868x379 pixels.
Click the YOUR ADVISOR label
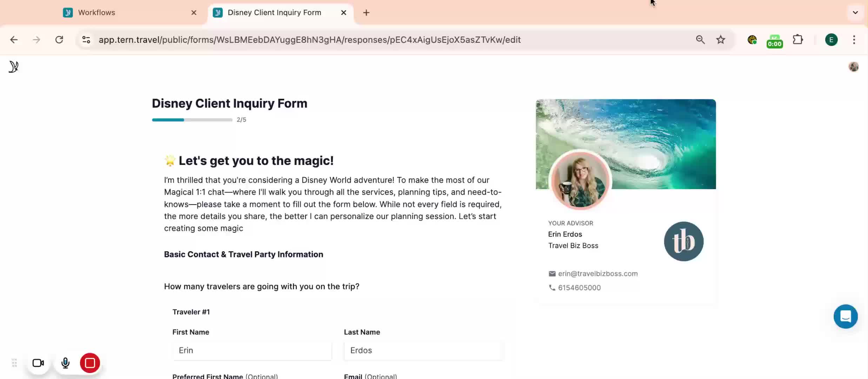click(x=571, y=223)
